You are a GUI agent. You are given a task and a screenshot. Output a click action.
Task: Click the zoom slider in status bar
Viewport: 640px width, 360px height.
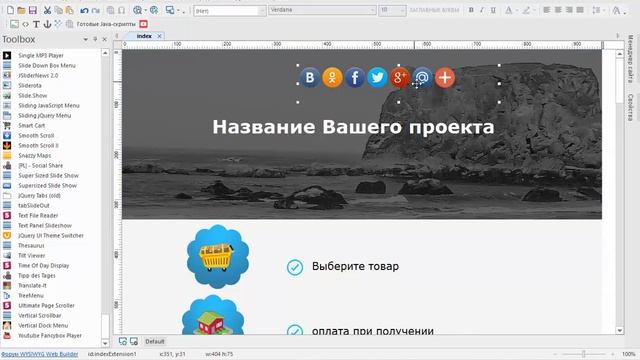[x=584, y=354]
